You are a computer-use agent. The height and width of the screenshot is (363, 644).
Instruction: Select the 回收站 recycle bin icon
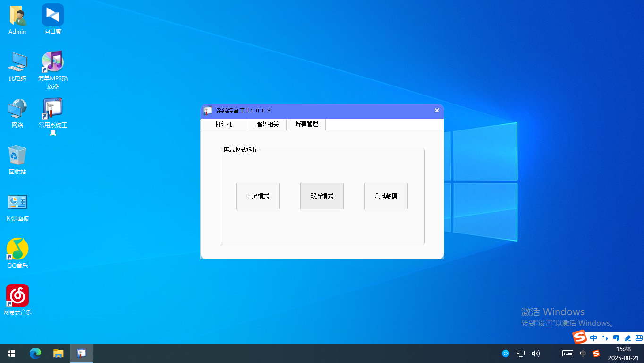pos(17,160)
